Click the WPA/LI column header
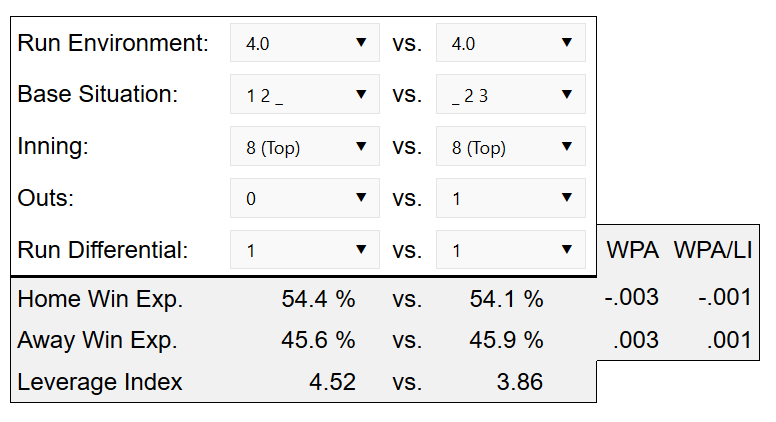 tap(712, 251)
